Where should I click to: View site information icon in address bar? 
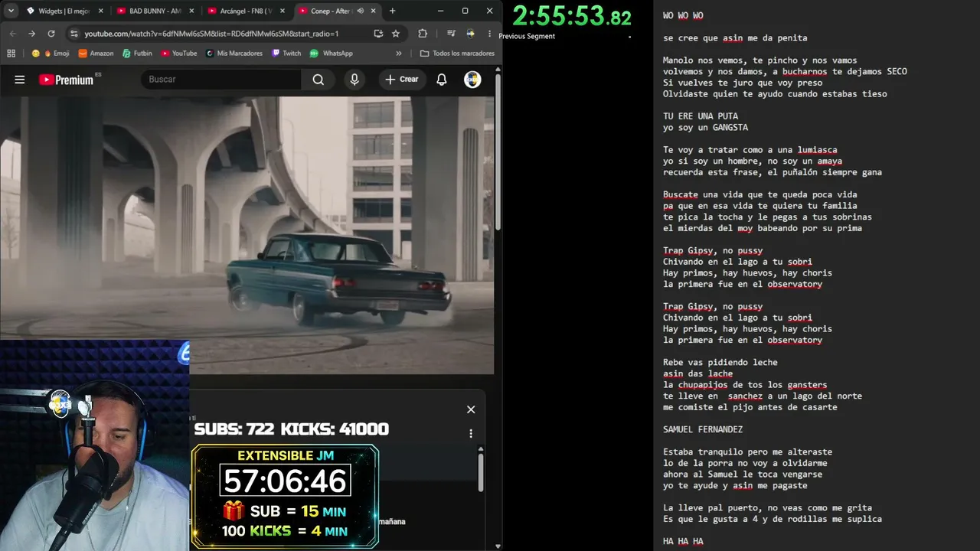point(73,34)
